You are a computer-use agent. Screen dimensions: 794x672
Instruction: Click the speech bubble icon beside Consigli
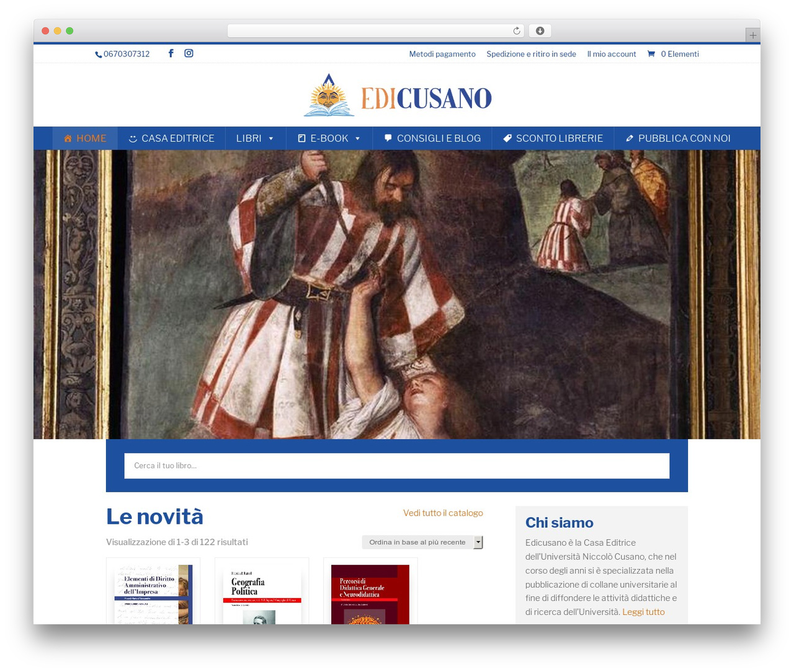tap(388, 138)
